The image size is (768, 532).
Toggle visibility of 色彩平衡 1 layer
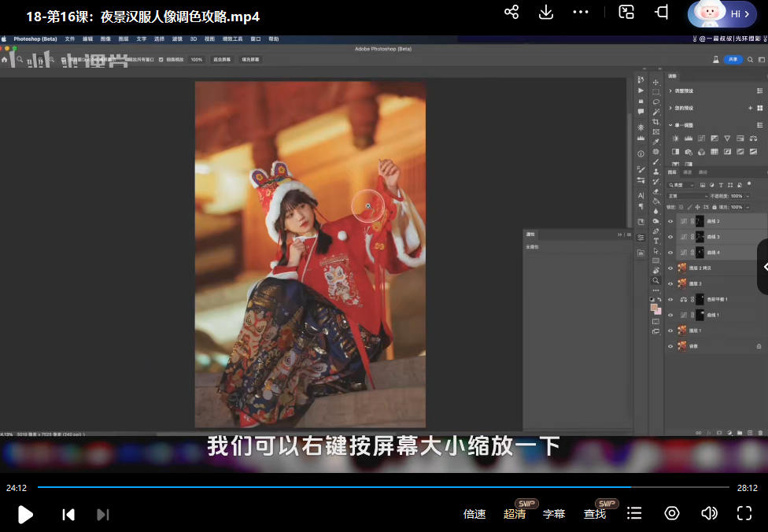pyautogui.click(x=671, y=300)
